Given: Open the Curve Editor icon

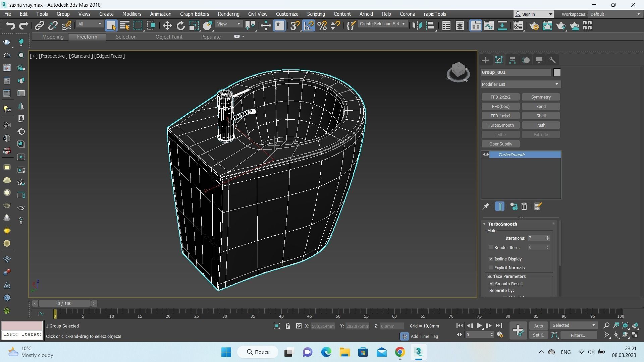Looking at the screenshot, I should pos(489,26).
